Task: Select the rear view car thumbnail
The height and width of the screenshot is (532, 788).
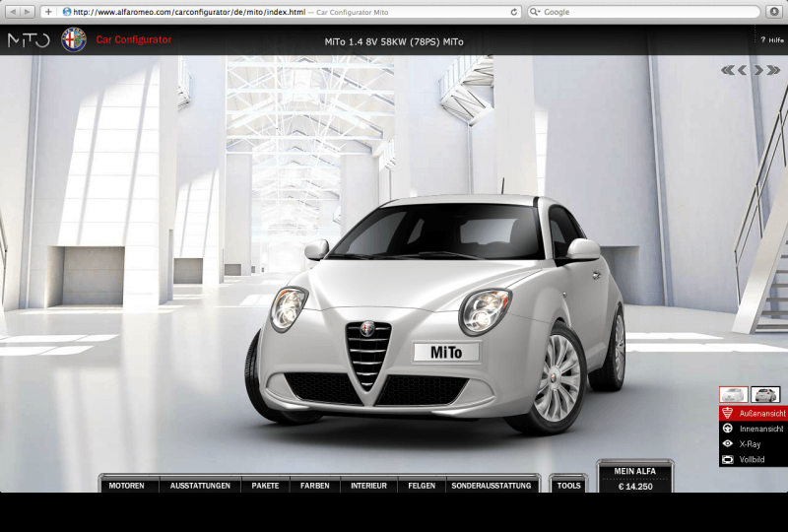Action: [765, 394]
